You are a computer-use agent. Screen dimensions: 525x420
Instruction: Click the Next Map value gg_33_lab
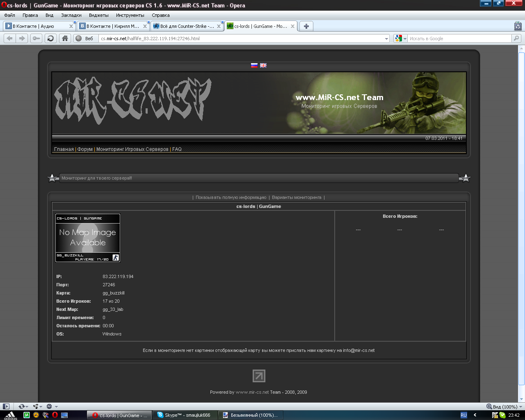tap(113, 309)
